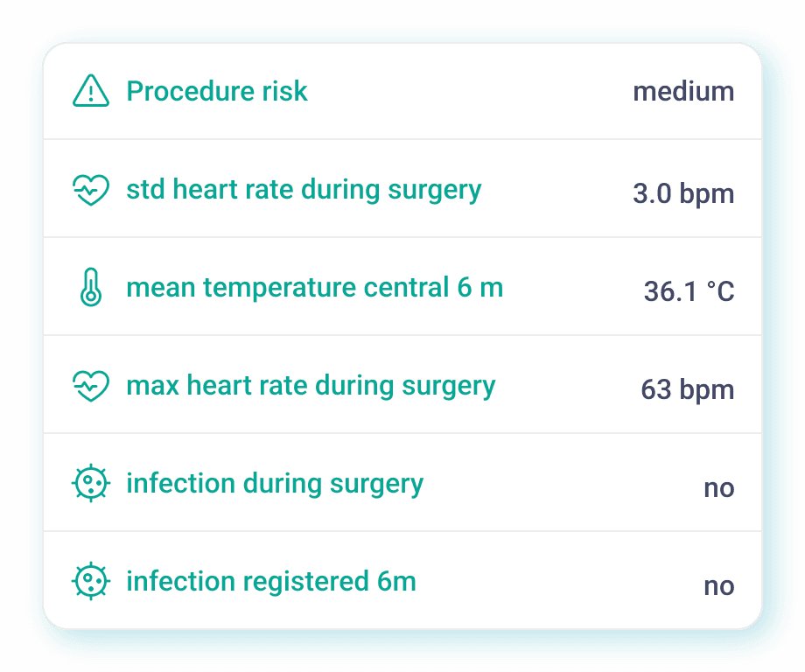The image size is (805, 672).
Task: Select the std heart rate during surgery label
Action: pyautogui.click(x=304, y=189)
